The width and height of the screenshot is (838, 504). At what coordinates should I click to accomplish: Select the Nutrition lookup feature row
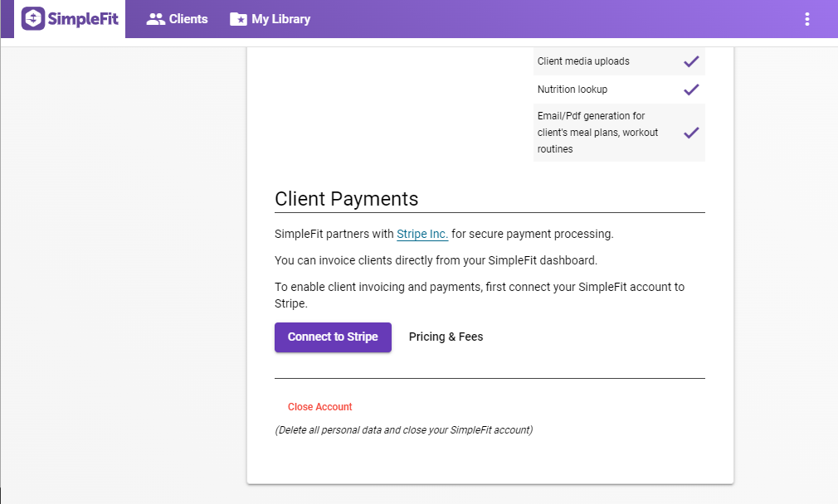(572, 90)
